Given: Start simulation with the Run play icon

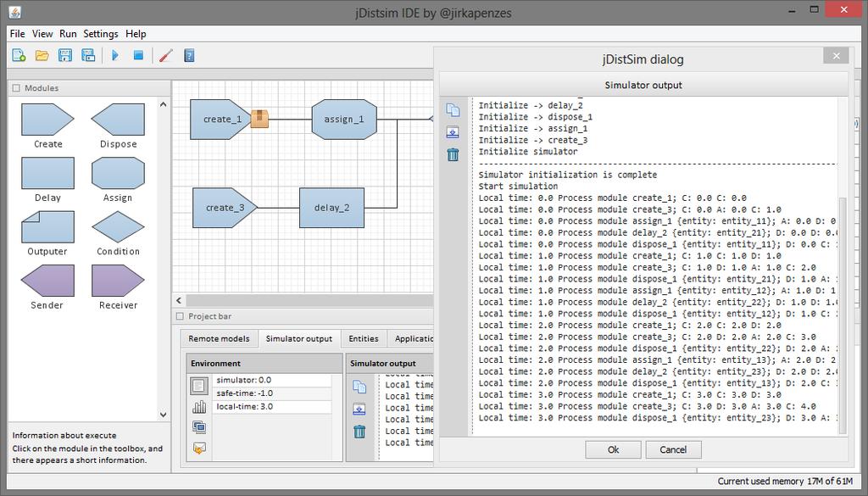Looking at the screenshot, I should point(115,55).
